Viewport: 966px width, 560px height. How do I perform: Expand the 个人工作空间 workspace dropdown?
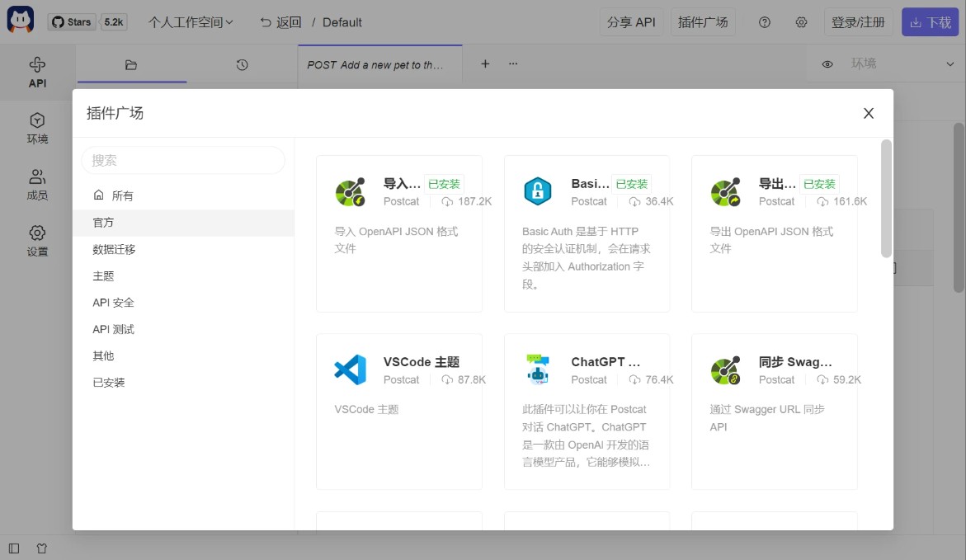click(x=191, y=22)
